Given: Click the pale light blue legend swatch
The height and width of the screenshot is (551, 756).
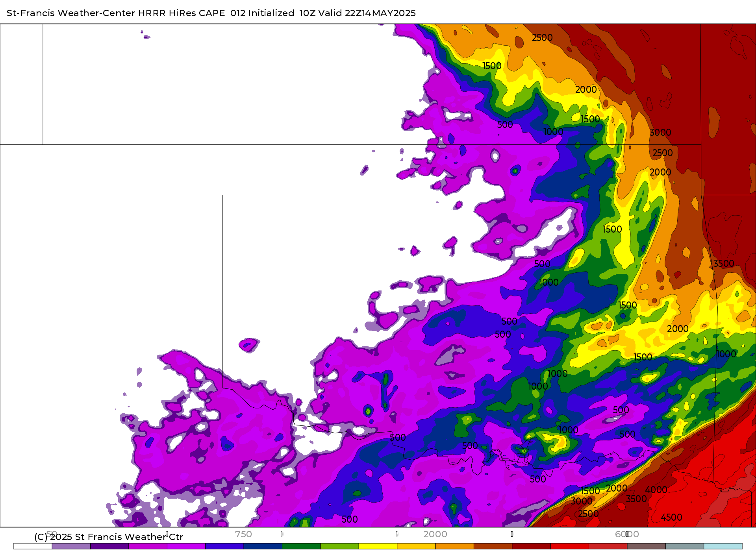Looking at the screenshot, I should coord(723,546).
